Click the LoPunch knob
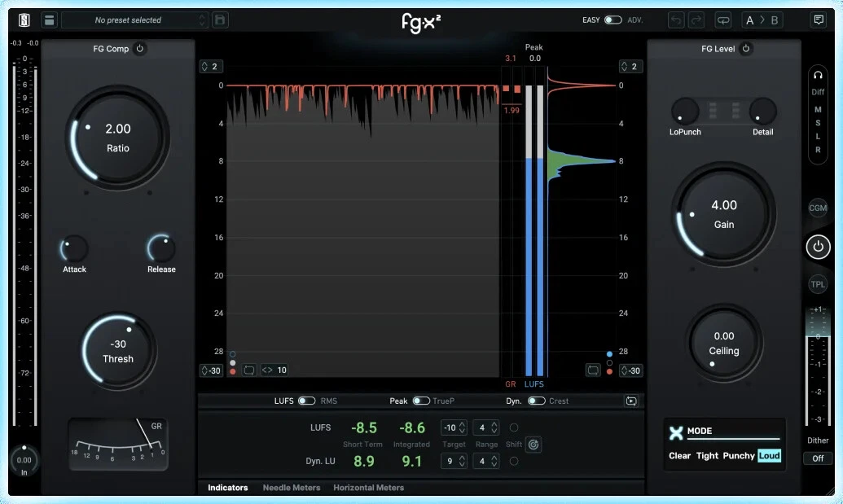The height and width of the screenshot is (504, 843). pyautogui.click(x=685, y=112)
